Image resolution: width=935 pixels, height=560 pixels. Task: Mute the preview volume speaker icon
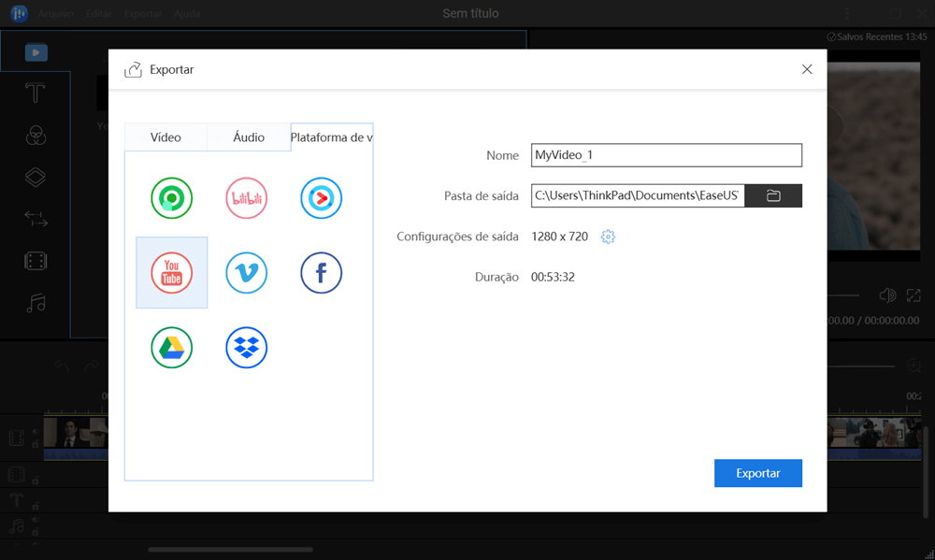point(887,295)
